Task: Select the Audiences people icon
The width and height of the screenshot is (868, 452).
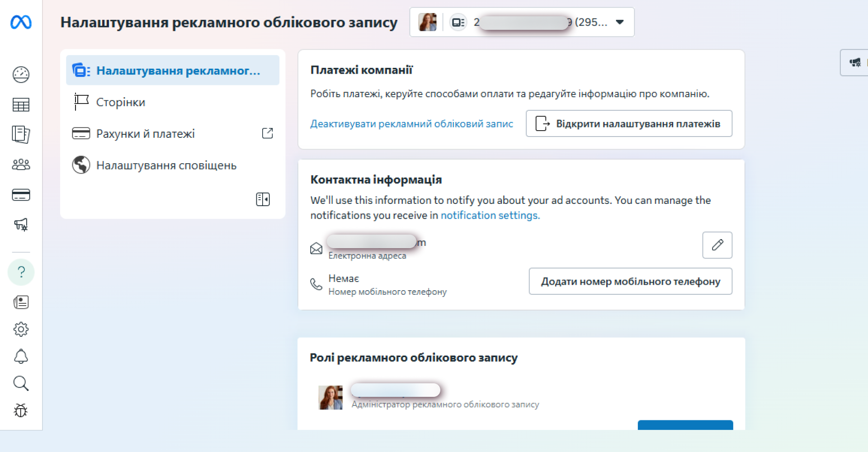Action: pos(21,165)
